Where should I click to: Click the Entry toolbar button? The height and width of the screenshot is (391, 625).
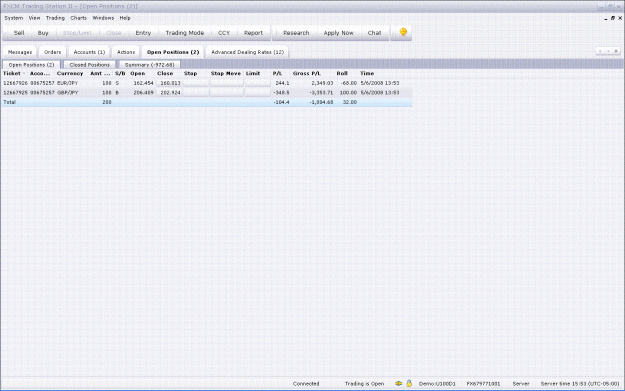tap(143, 33)
